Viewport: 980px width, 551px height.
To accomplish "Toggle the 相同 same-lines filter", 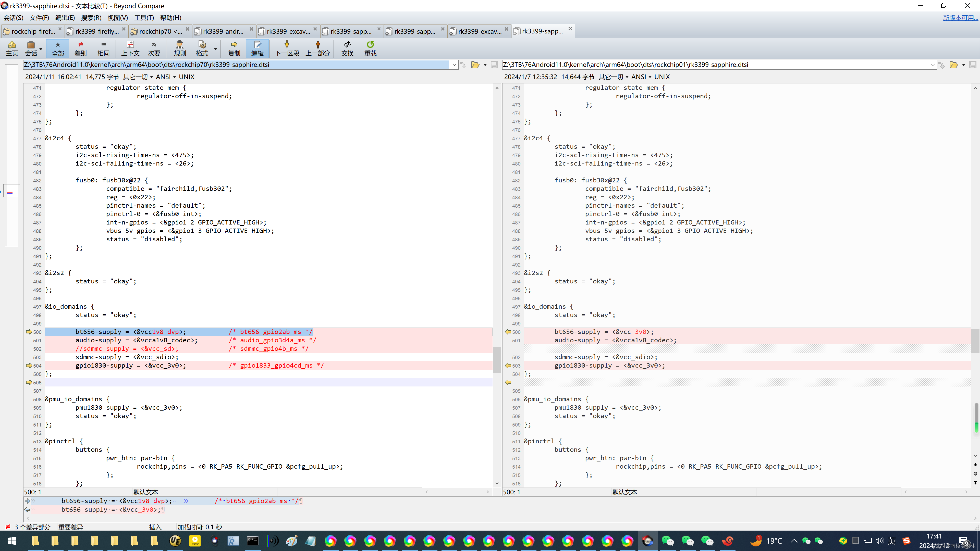I will [103, 49].
